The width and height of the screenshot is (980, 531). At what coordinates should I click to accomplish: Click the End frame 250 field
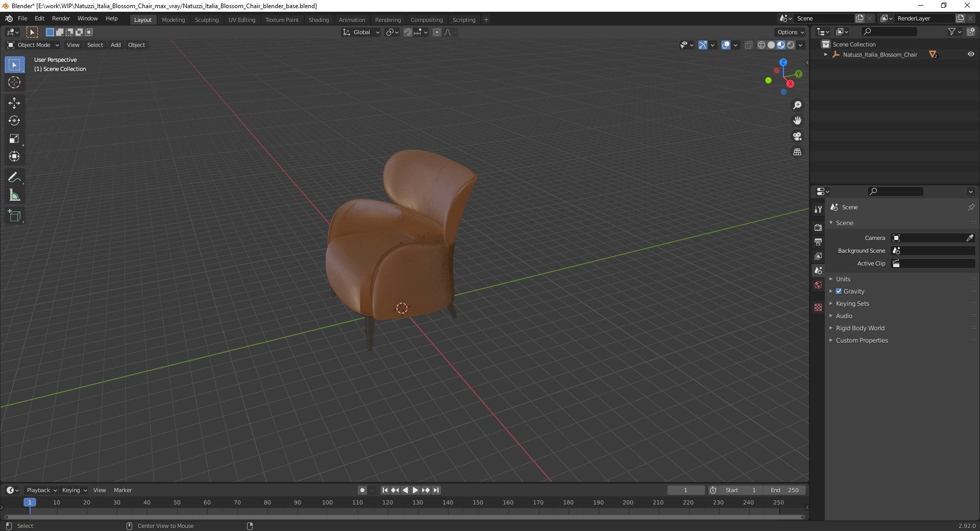point(785,490)
